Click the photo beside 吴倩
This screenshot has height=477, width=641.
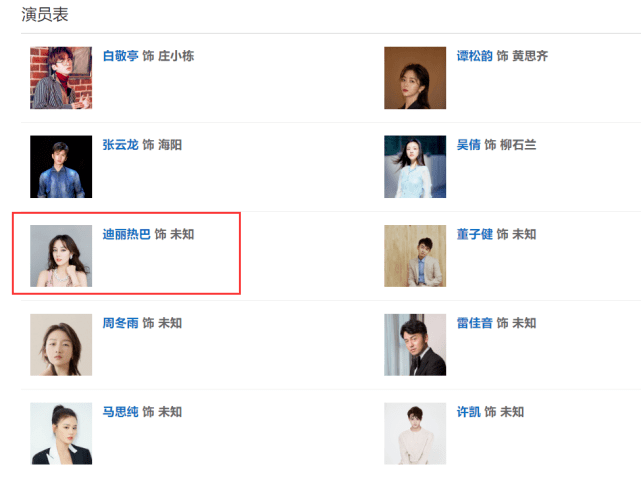[x=415, y=167]
